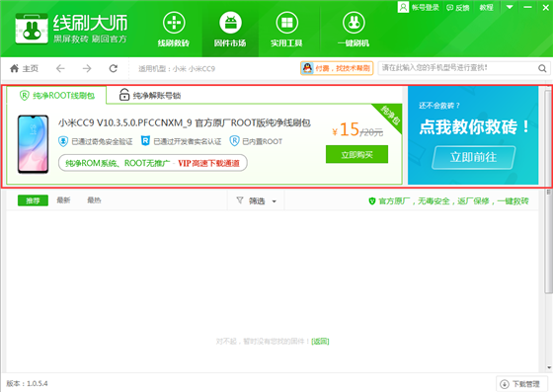553x392 pixels.
Task: Click 适用机型：小米 小米CC9 text
Action: pos(177,68)
